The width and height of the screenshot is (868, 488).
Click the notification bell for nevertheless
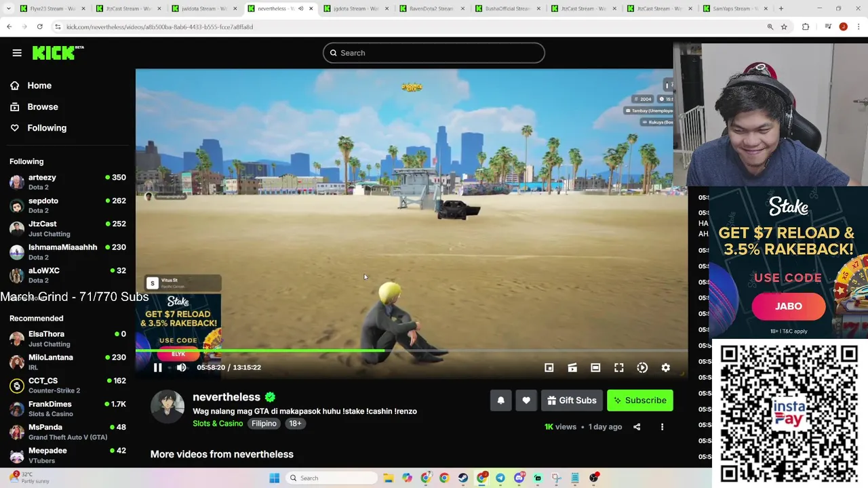(501, 401)
